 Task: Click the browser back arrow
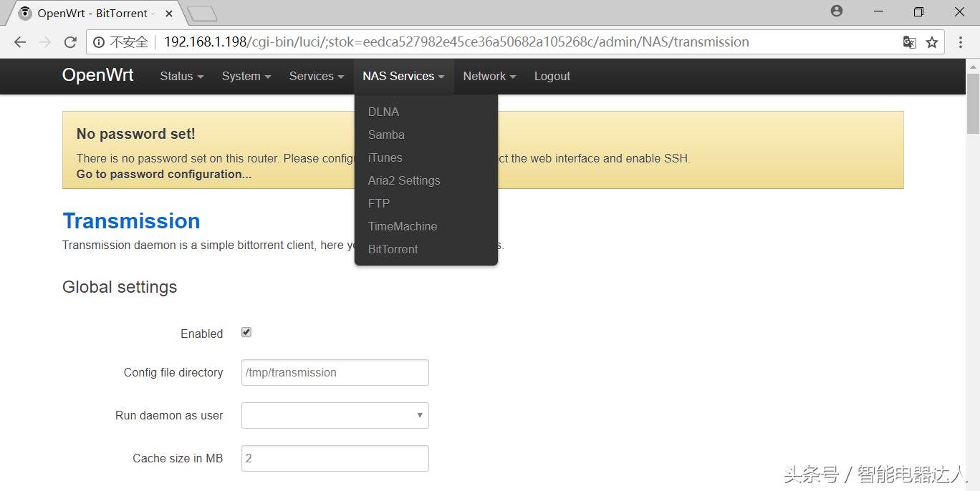pyautogui.click(x=20, y=42)
